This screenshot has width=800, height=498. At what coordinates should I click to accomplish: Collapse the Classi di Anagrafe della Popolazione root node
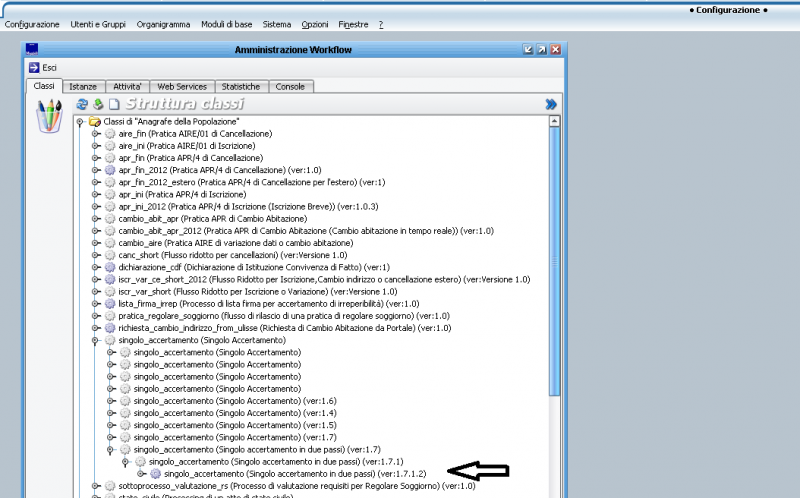[80, 121]
